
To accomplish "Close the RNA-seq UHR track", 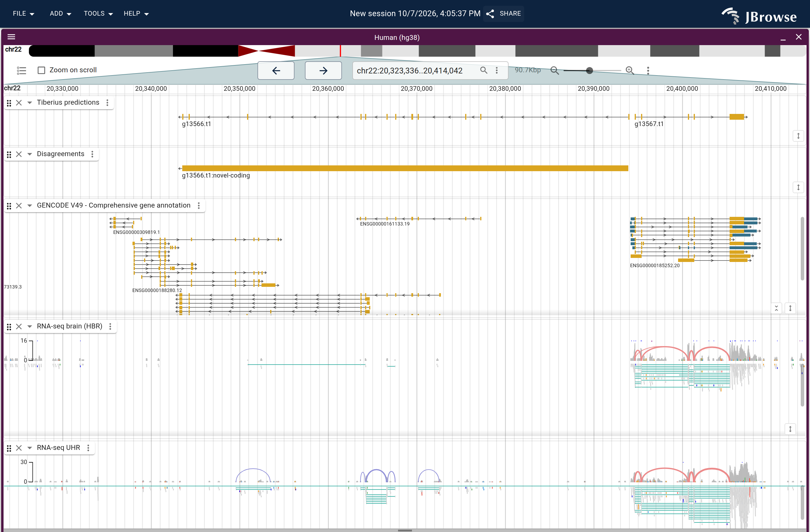I will tap(19, 448).
